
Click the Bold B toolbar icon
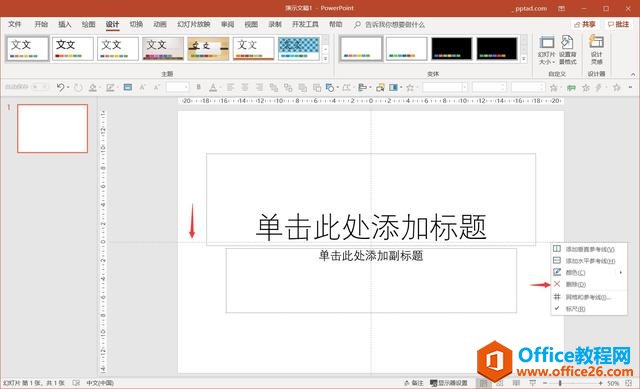pyautogui.click(x=199, y=87)
